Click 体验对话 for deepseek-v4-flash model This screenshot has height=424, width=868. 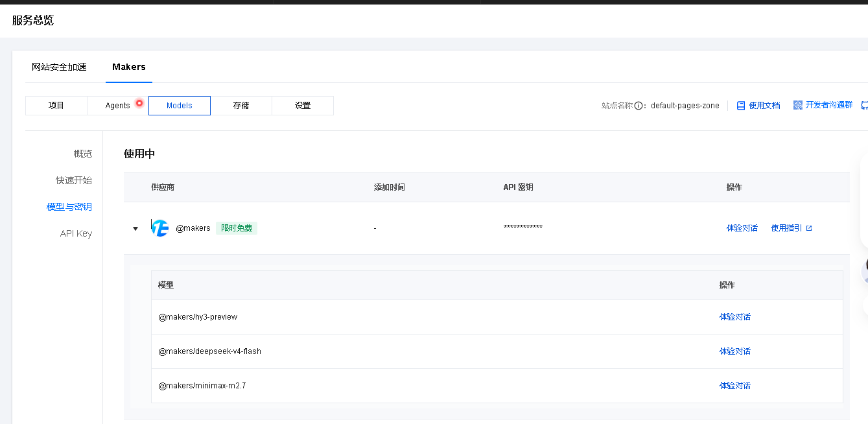(735, 351)
